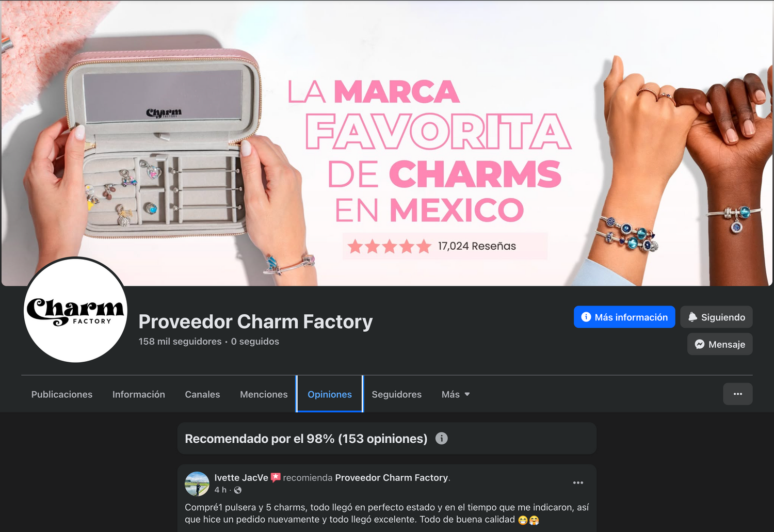Viewport: 774px width, 532px height.
Task: Go to the Menciones tab
Action: coord(264,394)
